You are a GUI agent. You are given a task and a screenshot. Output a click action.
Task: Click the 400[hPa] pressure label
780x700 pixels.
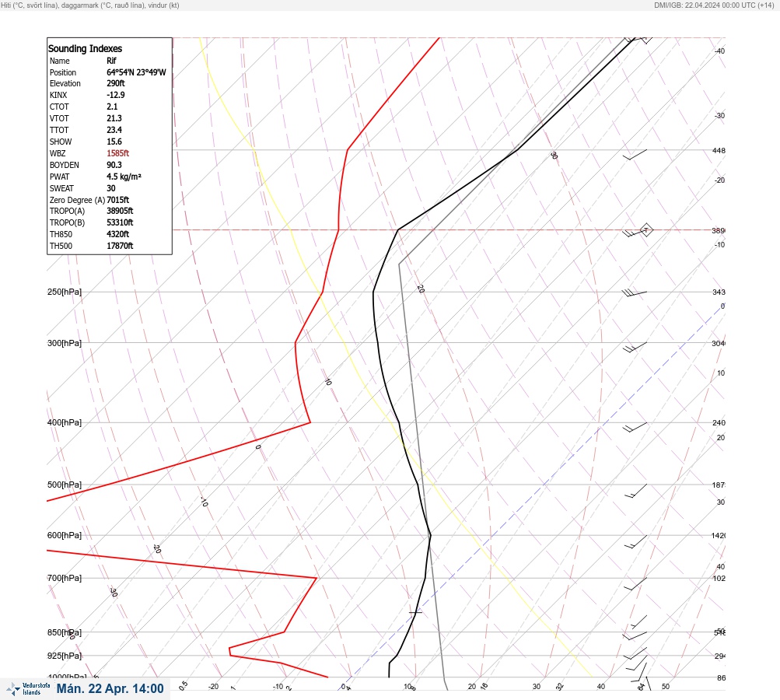tap(65, 423)
